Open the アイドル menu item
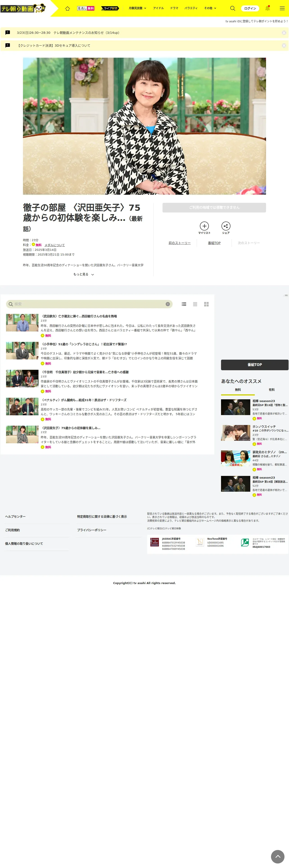The image size is (289, 868). (x=158, y=8)
